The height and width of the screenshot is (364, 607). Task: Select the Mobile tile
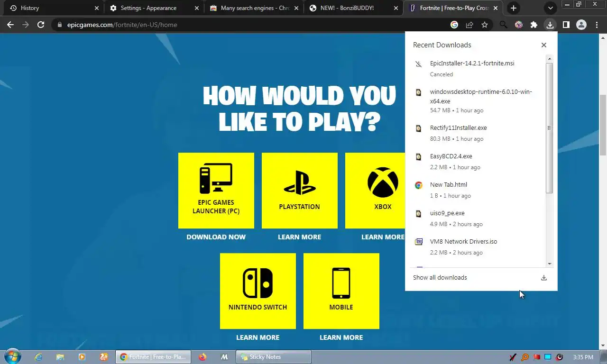341,291
